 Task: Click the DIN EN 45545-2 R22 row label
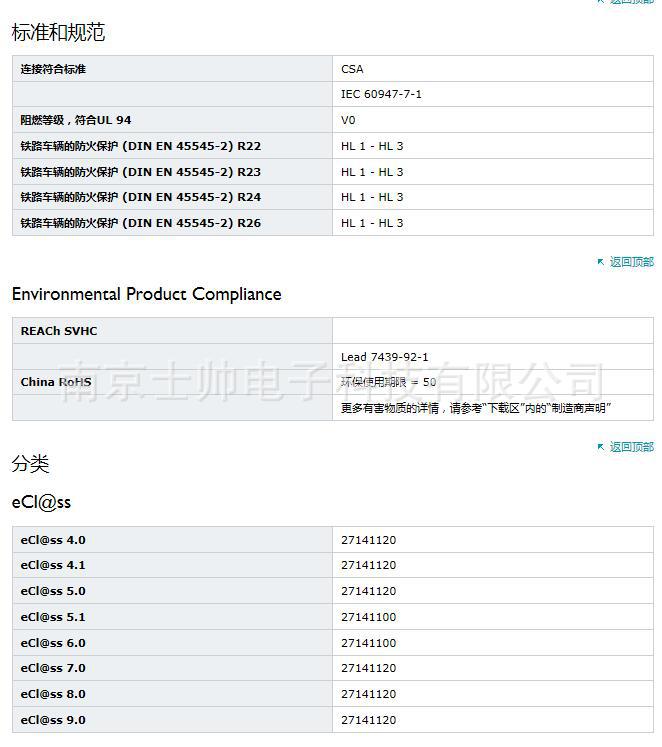140,146
